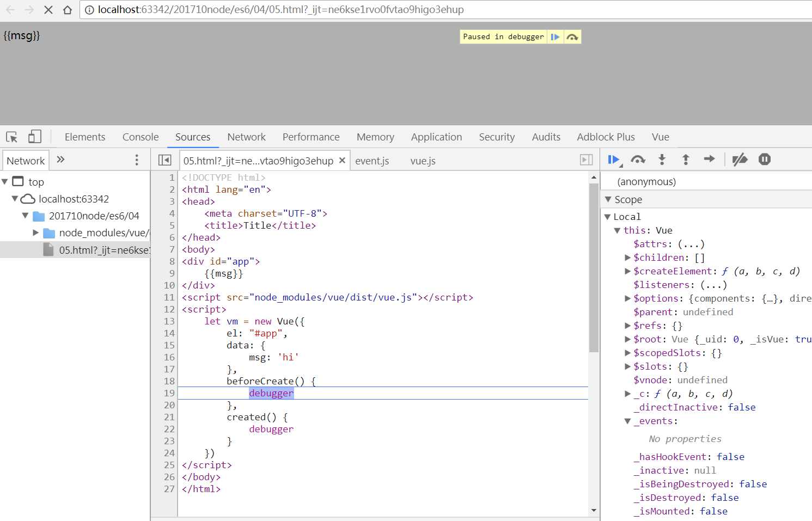Viewport: 812px width, 521px height.
Task: Collapse the Local scope
Action: pos(607,217)
